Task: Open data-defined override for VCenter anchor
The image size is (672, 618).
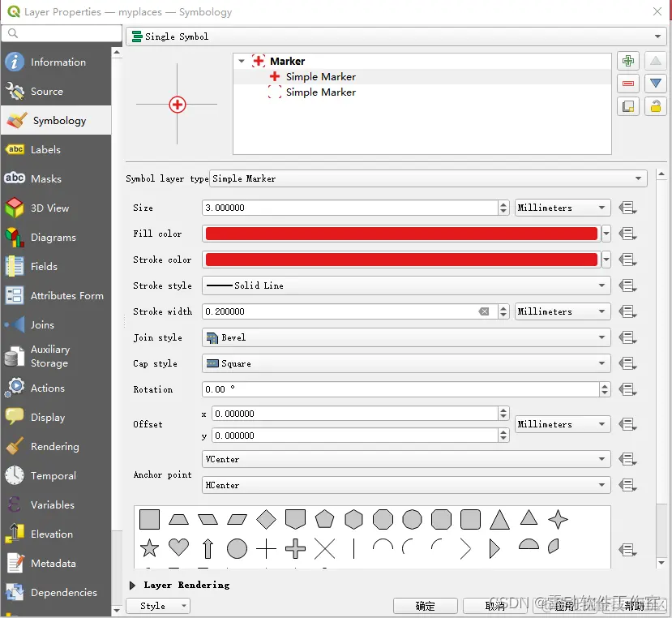Action: click(x=628, y=459)
